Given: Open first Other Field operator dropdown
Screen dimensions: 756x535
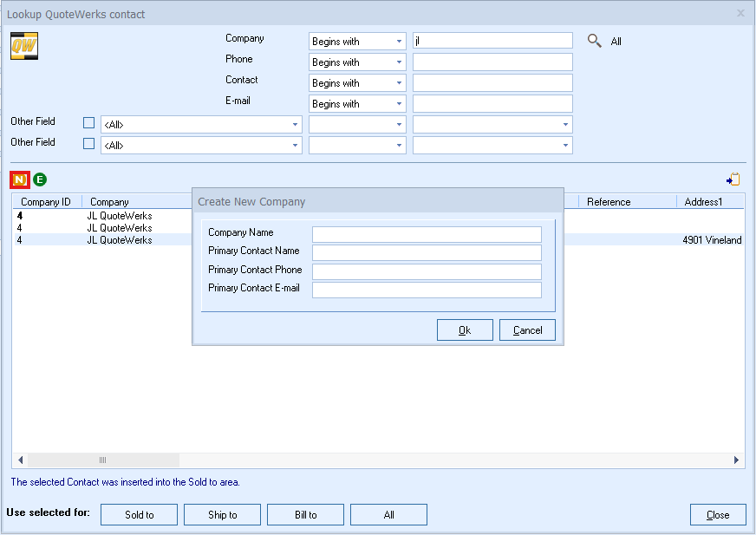Looking at the screenshot, I should 357,125.
